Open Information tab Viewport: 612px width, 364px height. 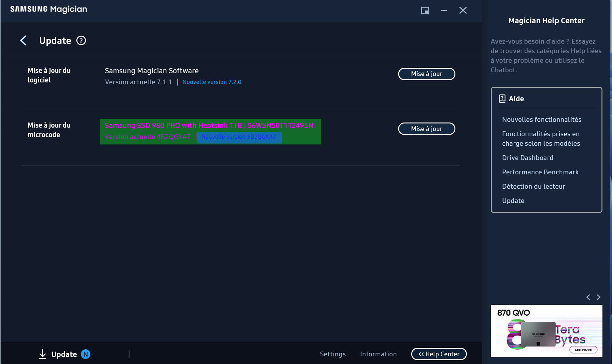pyautogui.click(x=378, y=354)
